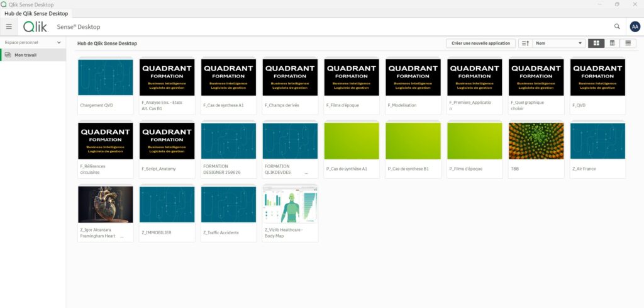Open the F_Script_Anatomy app
The height and width of the screenshot is (308, 644).
[x=167, y=149]
